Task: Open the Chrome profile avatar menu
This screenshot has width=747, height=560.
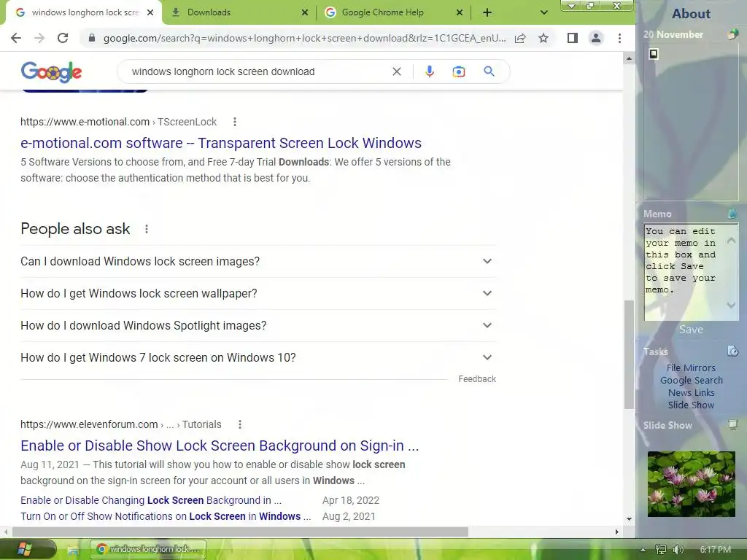Action: pyautogui.click(x=596, y=38)
